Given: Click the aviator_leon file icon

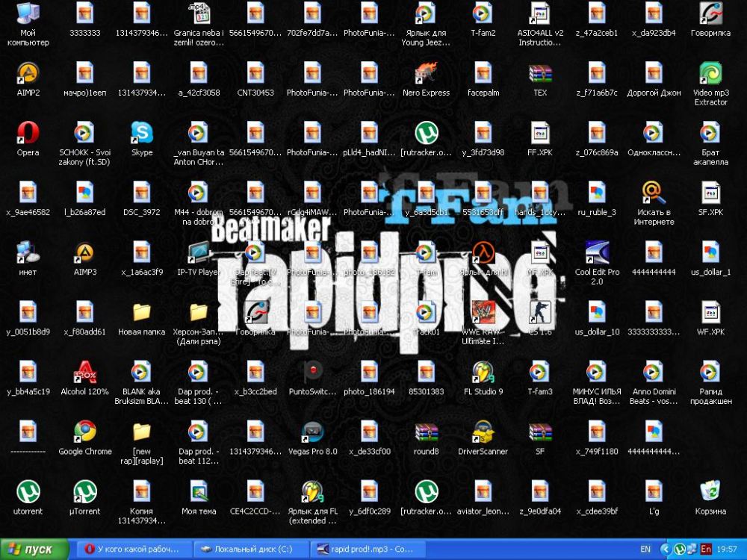Looking at the screenshot, I should (x=483, y=491).
